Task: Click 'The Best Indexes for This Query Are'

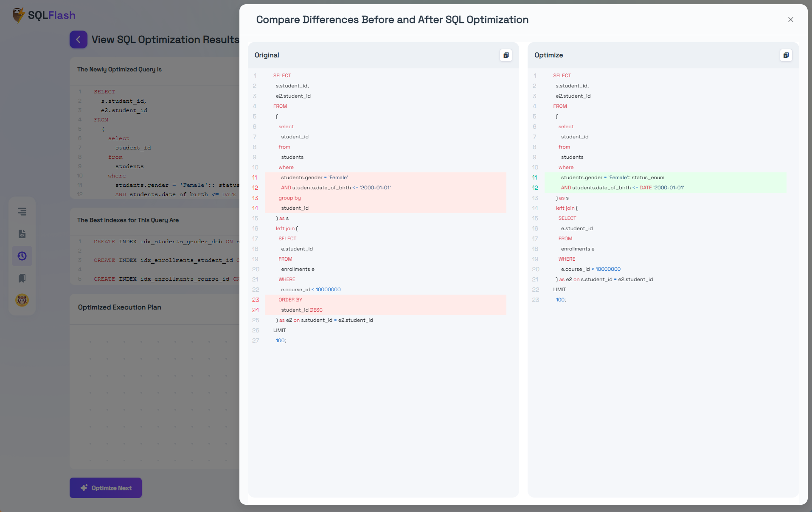Action: tap(128, 220)
